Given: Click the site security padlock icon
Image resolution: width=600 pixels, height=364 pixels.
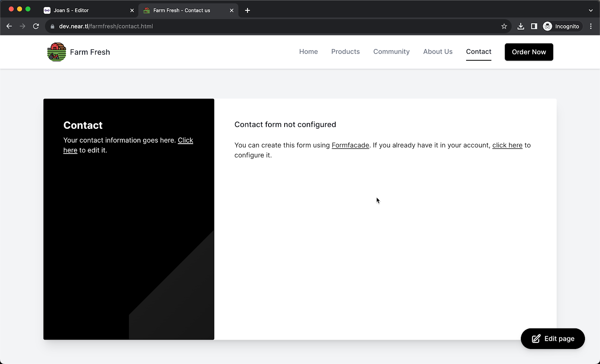Looking at the screenshot, I should [x=52, y=26].
